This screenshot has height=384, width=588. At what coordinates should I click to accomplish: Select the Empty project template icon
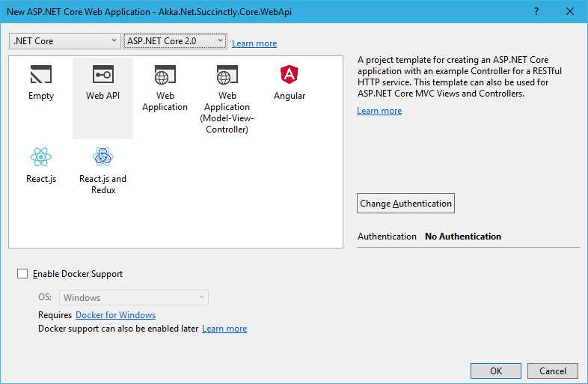pos(41,74)
